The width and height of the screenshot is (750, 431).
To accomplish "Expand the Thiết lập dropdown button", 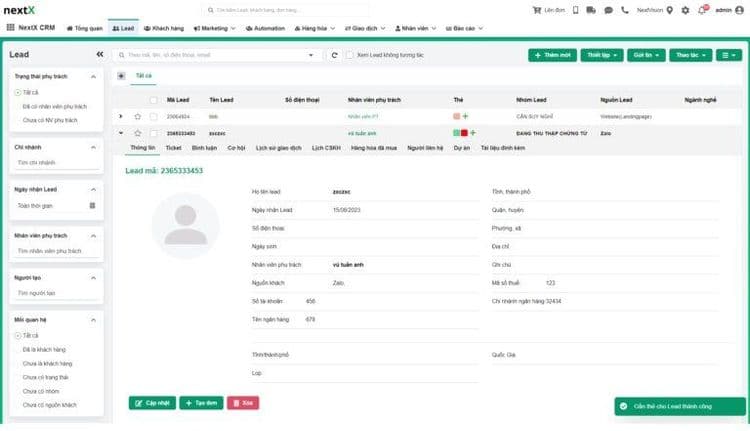I will pyautogui.click(x=600, y=55).
